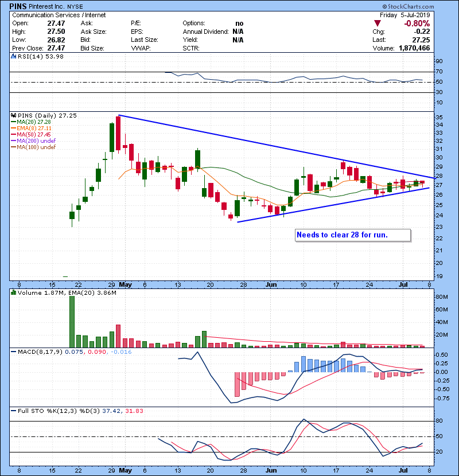
Task: Click the PINS ticker symbol title
Action: coord(18,6)
